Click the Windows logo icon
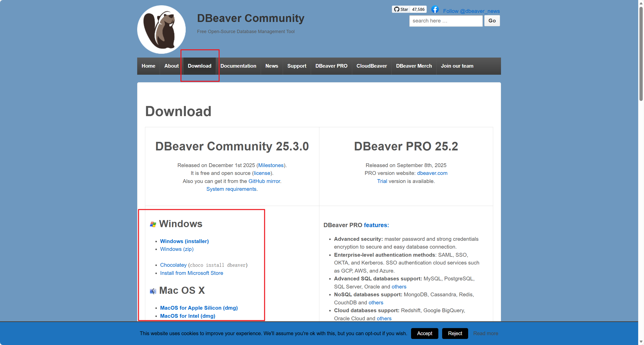Image resolution: width=644 pixels, height=345 pixels. [153, 224]
